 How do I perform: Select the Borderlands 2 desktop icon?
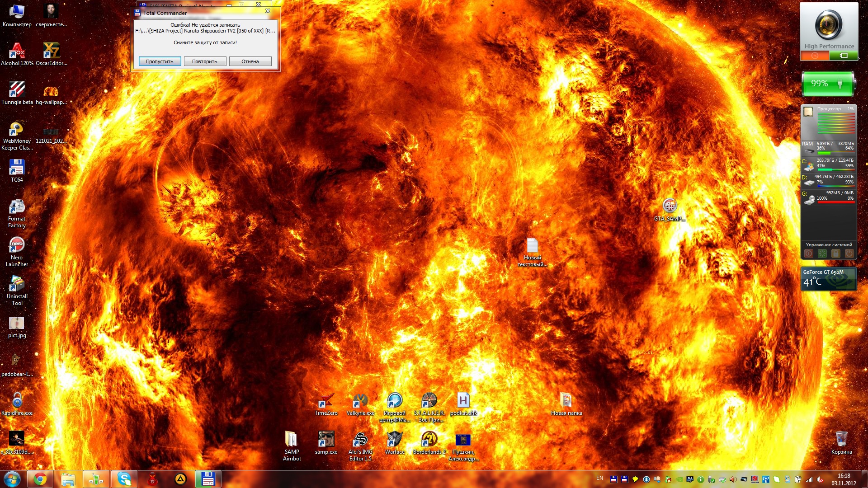(429, 440)
